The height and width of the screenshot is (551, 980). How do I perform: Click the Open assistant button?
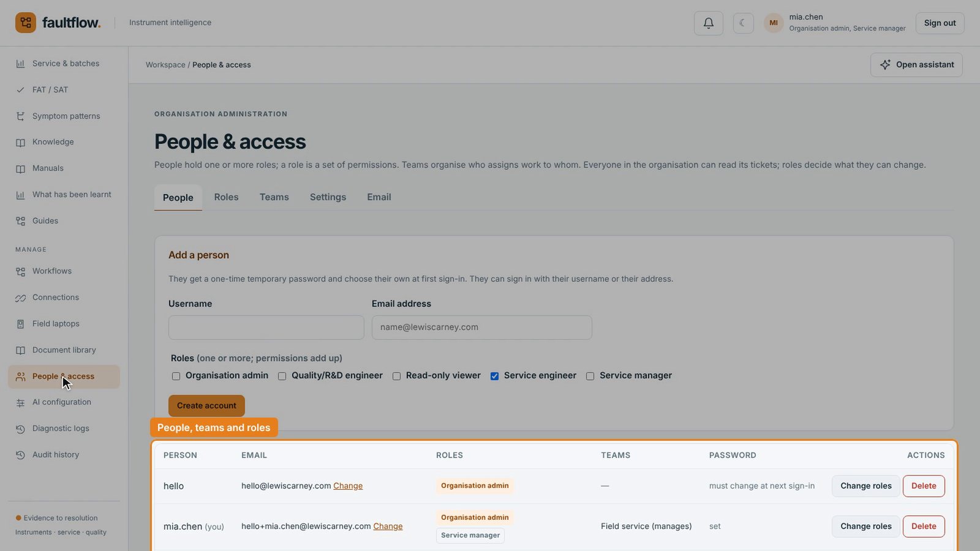click(916, 65)
